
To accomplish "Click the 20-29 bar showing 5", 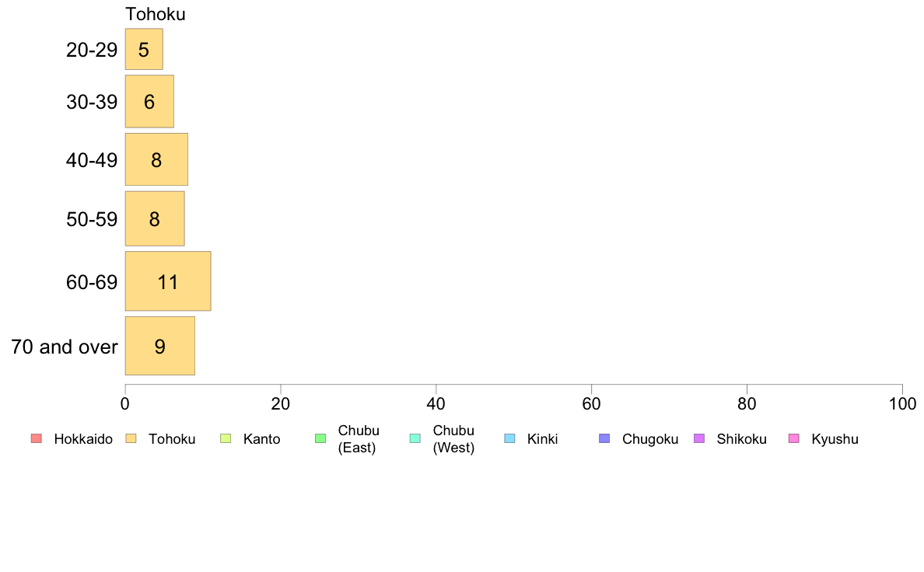I will 144,49.
